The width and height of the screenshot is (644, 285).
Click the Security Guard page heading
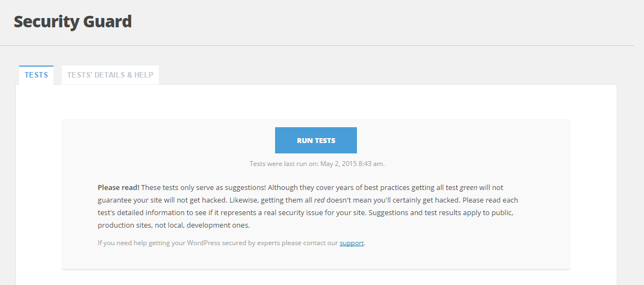(73, 21)
